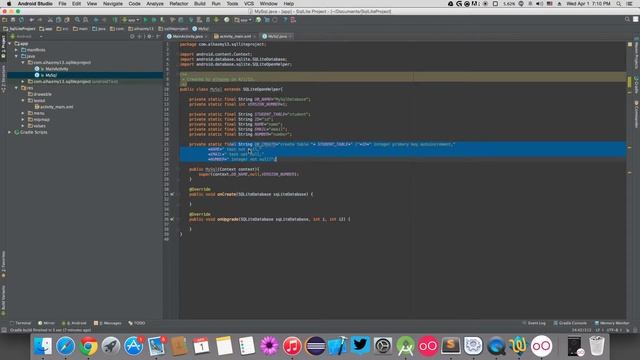Expand the menu folder in res

pos(23,113)
